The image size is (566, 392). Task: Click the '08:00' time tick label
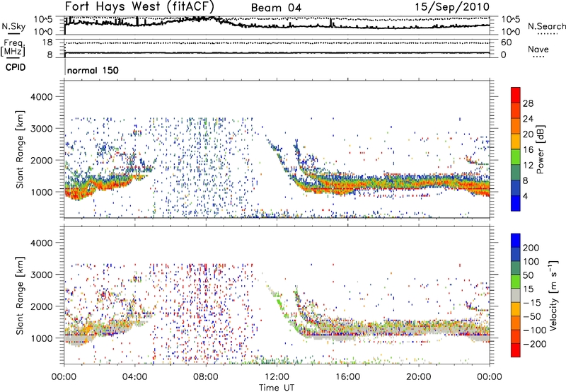coord(206,377)
